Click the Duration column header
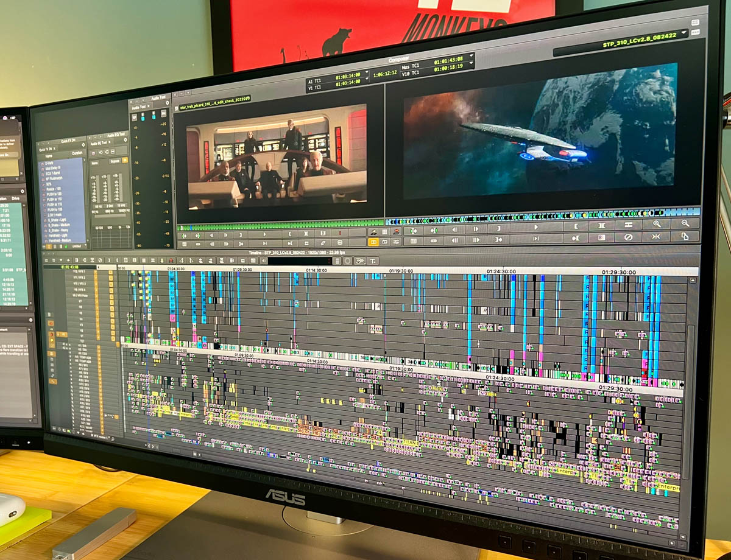The image size is (731, 560). [x=77, y=153]
